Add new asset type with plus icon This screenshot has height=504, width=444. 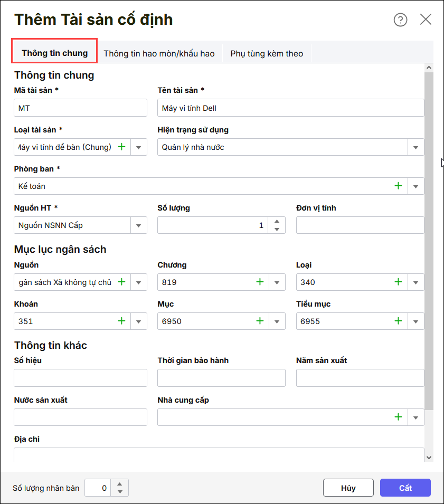pyautogui.click(x=121, y=147)
